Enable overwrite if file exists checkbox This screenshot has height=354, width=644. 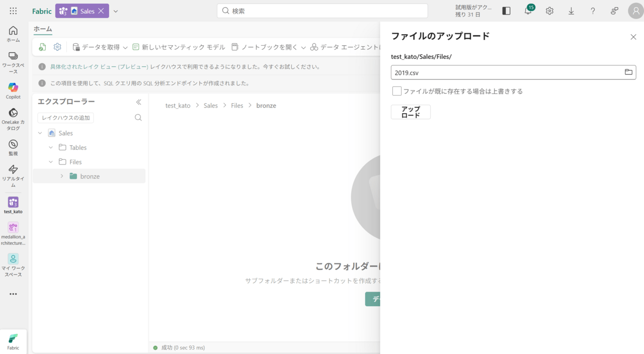(397, 91)
